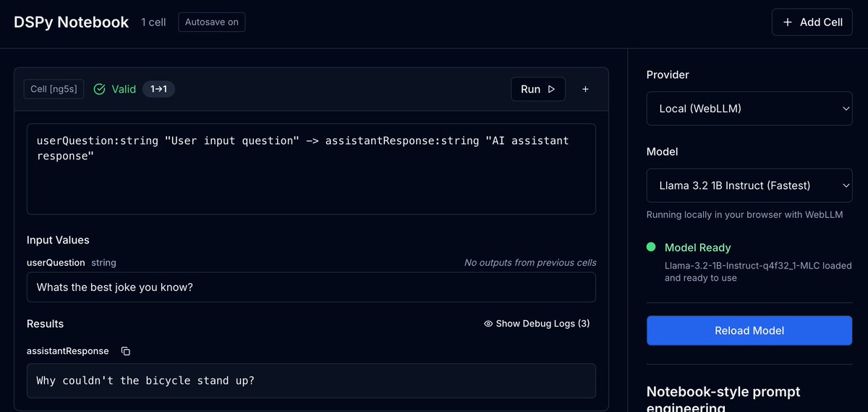This screenshot has height=412, width=868.
Task: Click the Cell [ng5s] label
Action: coord(55,89)
